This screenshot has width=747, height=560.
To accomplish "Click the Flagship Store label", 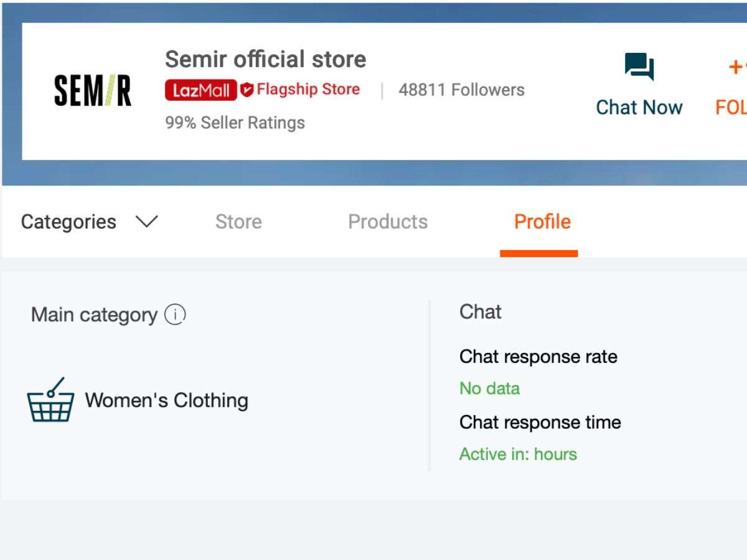I will click(x=308, y=90).
